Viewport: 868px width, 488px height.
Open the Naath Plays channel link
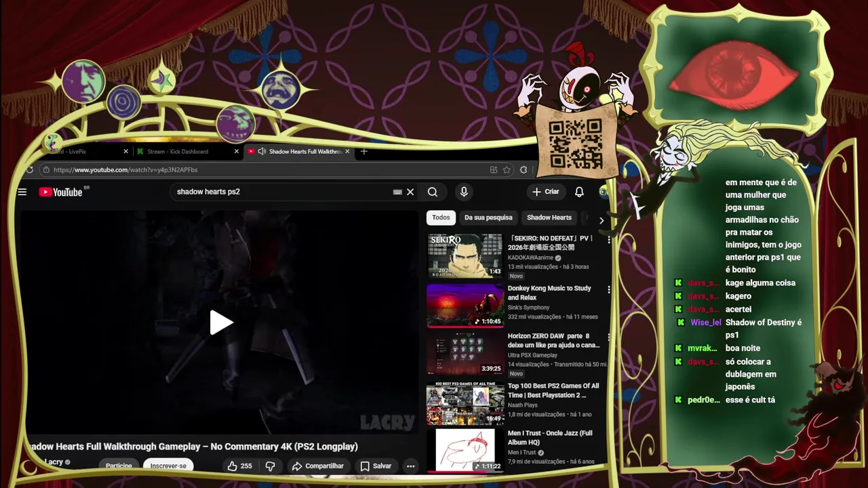[524, 405]
